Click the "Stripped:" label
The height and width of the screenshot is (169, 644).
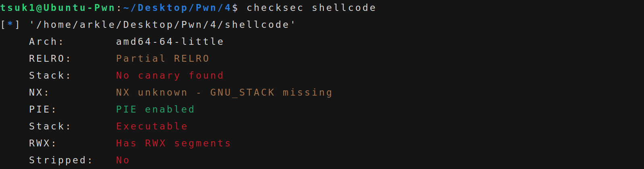coord(61,160)
